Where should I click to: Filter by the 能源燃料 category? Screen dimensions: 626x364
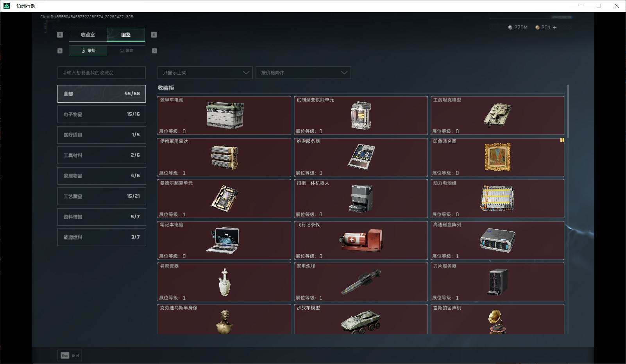click(102, 237)
